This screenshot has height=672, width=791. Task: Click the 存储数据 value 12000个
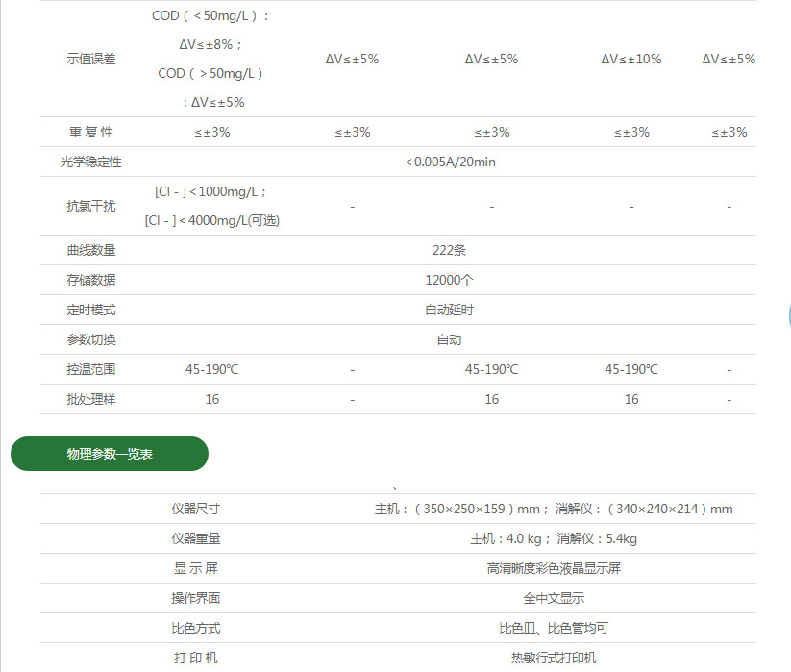(448, 279)
